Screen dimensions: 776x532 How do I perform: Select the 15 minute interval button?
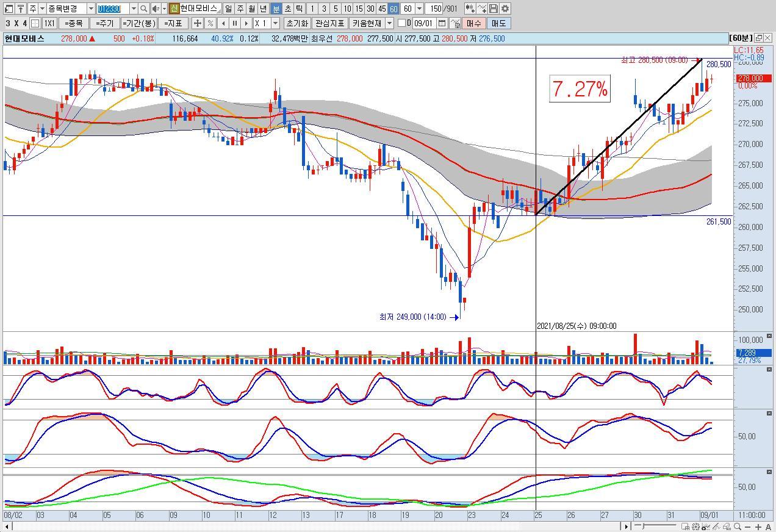point(359,9)
